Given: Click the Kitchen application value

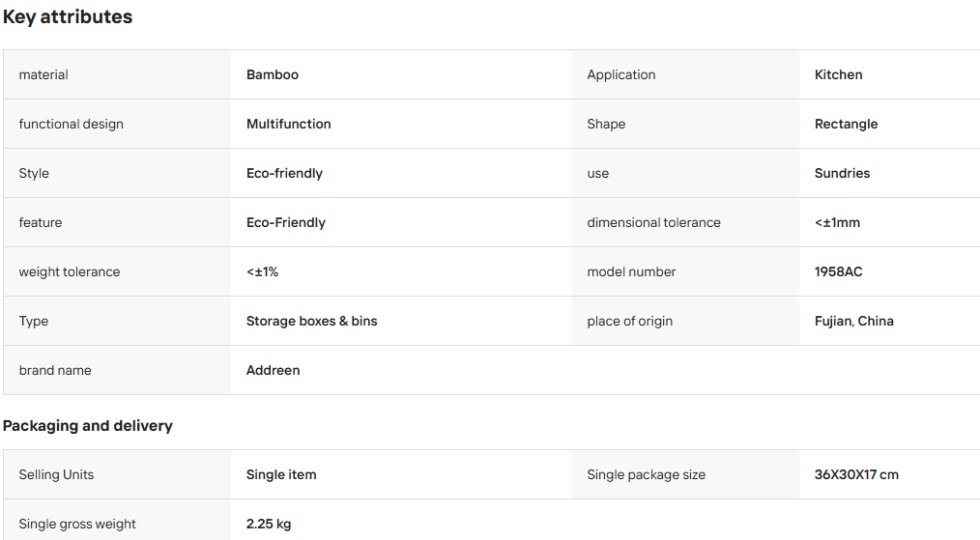Looking at the screenshot, I should click(x=838, y=74).
